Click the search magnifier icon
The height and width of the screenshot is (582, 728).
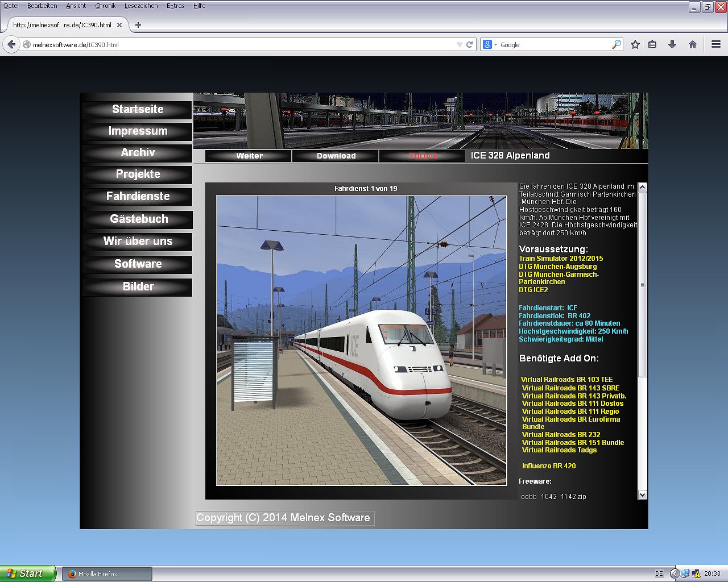(616, 44)
